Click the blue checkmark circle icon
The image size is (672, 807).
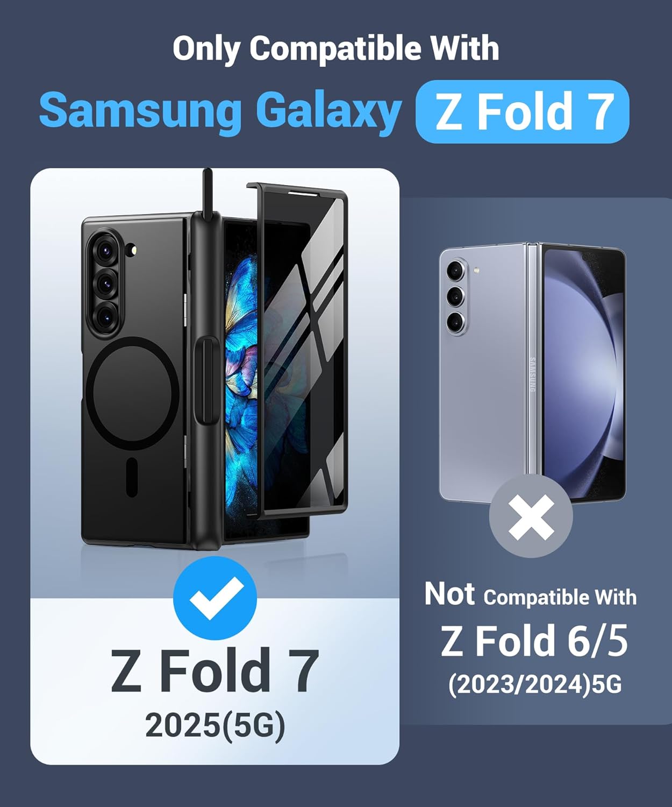[215, 598]
